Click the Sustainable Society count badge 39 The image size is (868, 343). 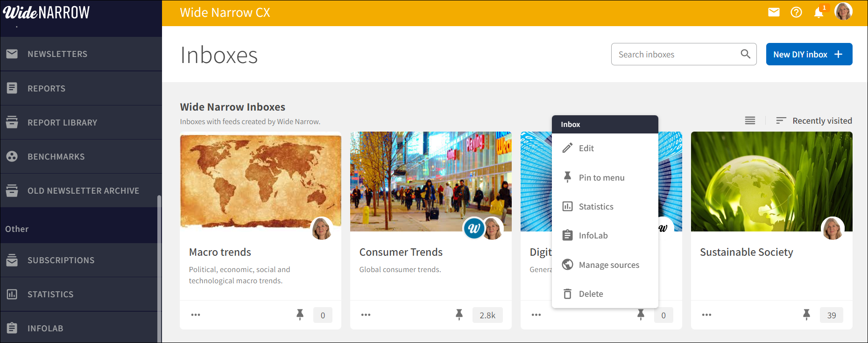click(832, 315)
